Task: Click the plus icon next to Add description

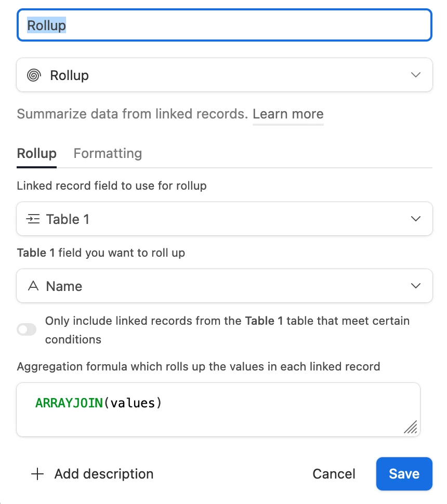Action: point(37,474)
